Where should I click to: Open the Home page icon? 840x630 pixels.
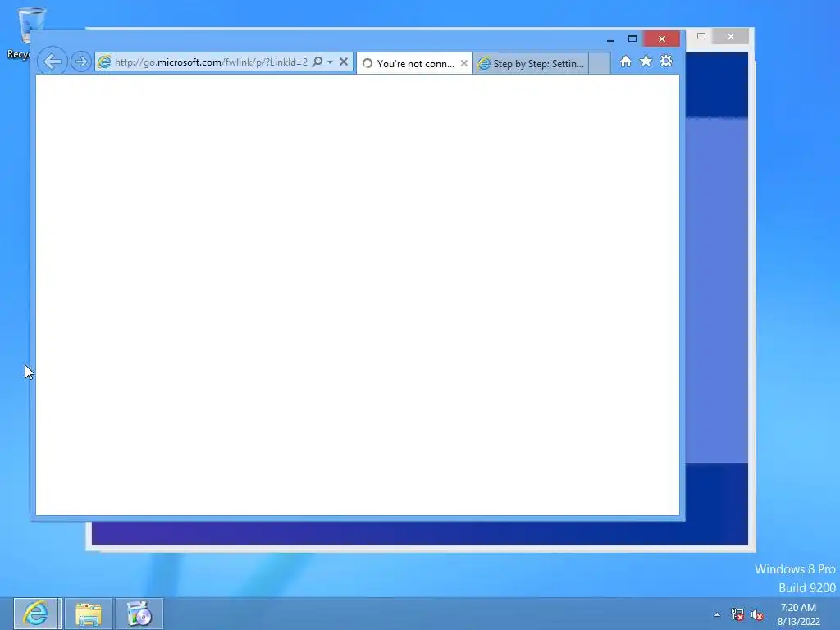[626, 62]
